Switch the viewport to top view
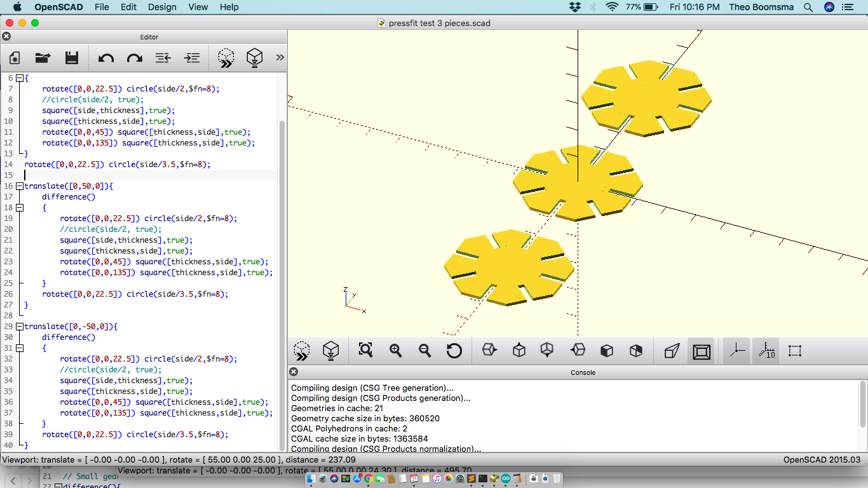This screenshot has height=488, width=868. click(519, 350)
